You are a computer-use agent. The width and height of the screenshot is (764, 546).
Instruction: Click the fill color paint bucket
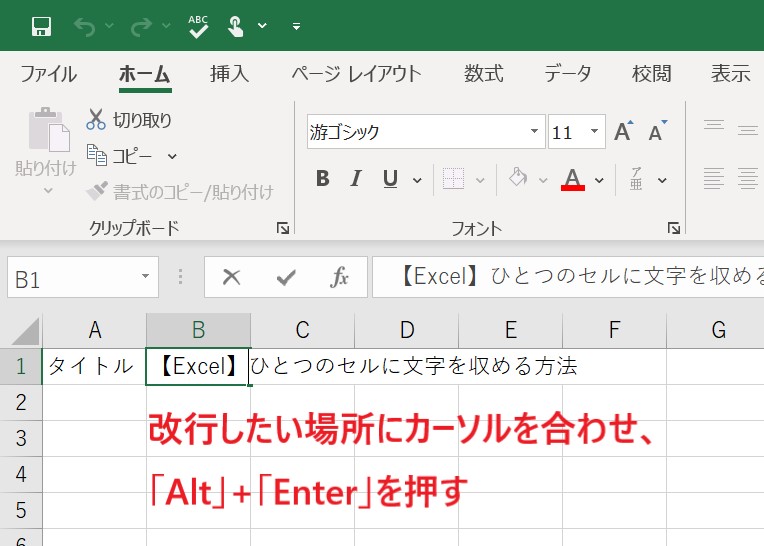tap(518, 177)
